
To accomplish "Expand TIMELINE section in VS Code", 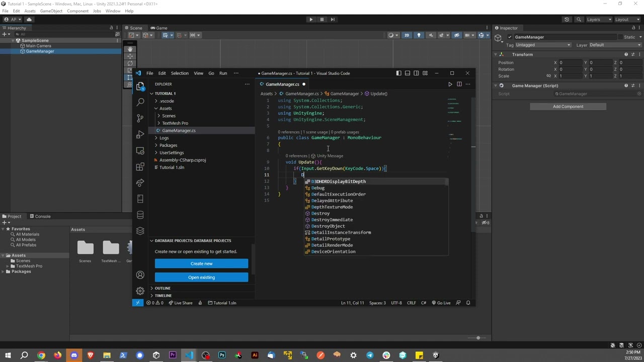I will [x=163, y=296].
